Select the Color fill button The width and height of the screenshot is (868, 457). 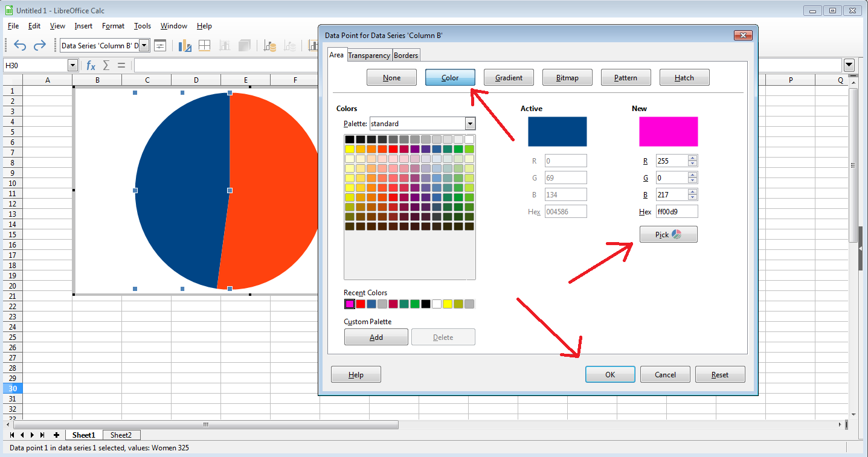450,77
